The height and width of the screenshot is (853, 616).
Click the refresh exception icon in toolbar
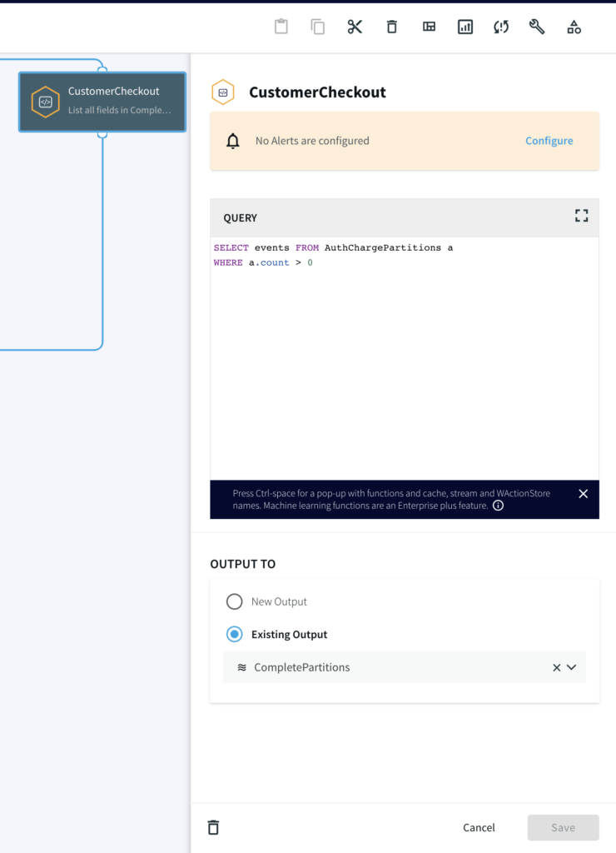[x=501, y=27]
